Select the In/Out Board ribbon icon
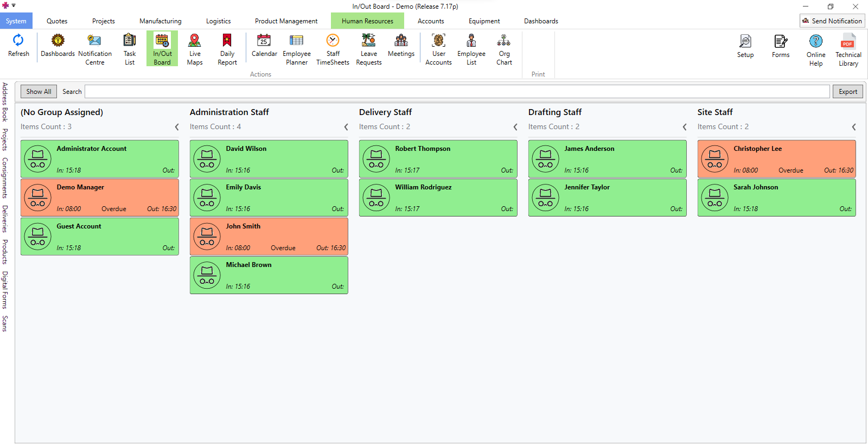The image size is (868, 445). pyautogui.click(x=162, y=49)
